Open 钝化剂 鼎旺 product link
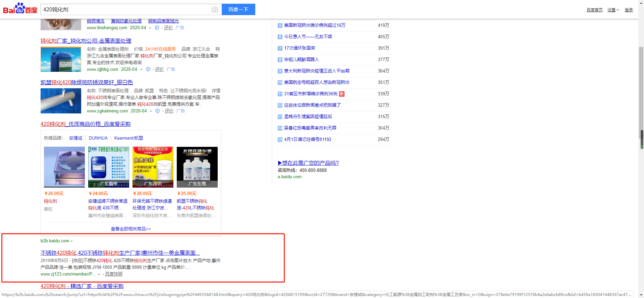 [50, 201]
